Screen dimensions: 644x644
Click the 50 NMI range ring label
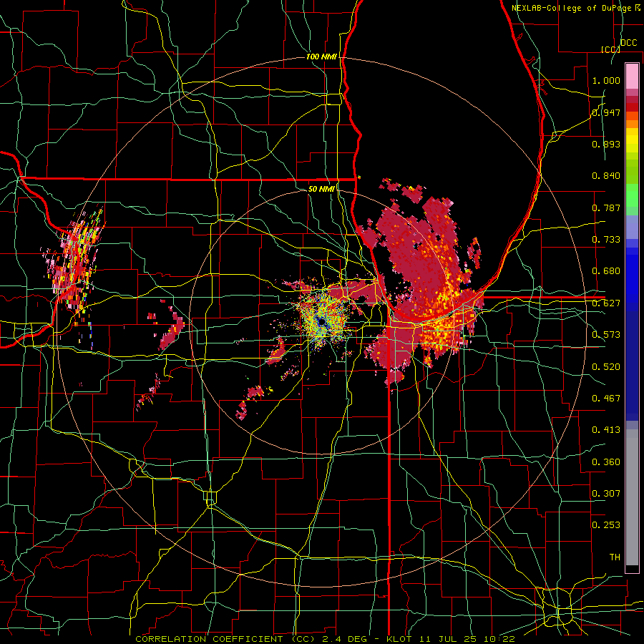coord(321,189)
